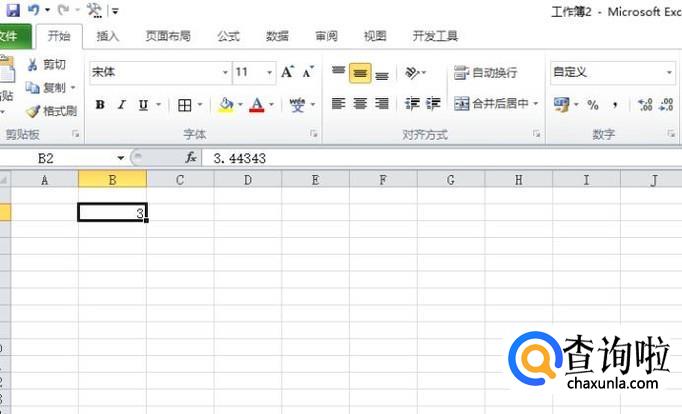Expand the font size dropdown
This screenshot has width=682, height=414.
270,73
